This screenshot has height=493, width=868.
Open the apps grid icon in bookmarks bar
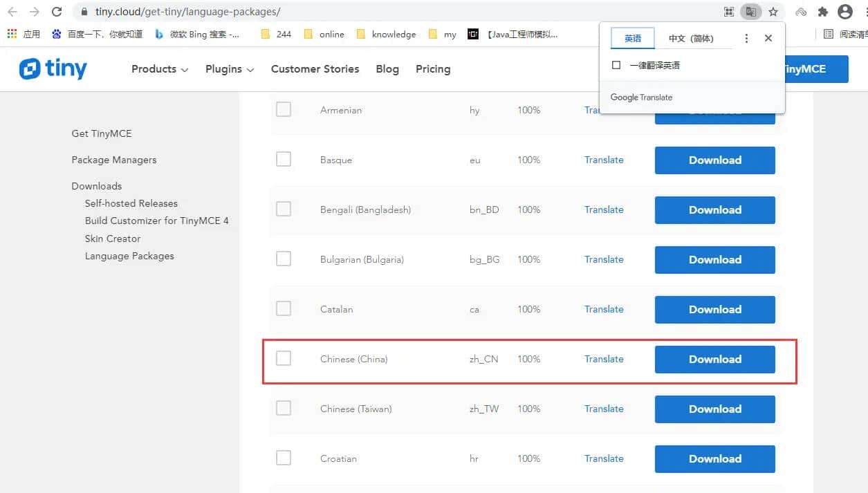click(x=12, y=34)
